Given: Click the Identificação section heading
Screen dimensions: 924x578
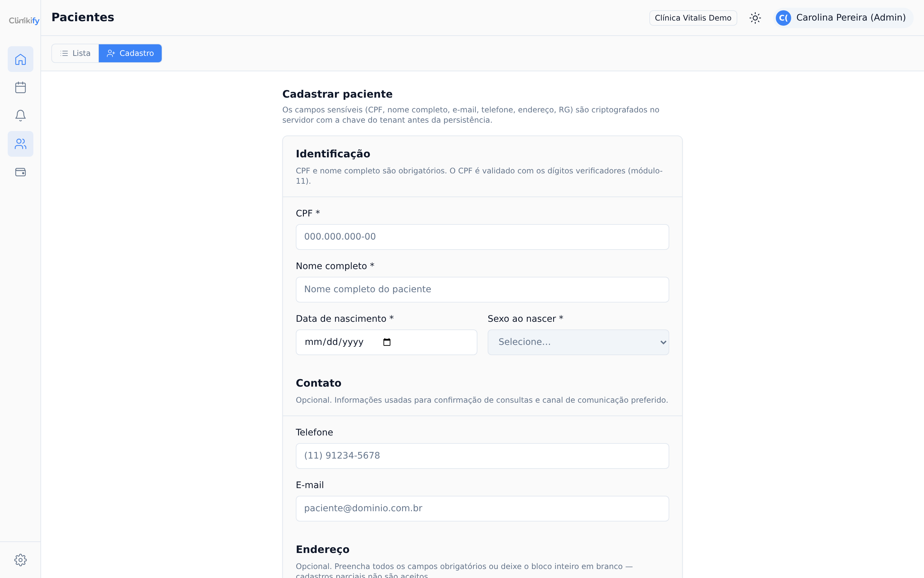Looking at the screenshot, I should 333,154.
